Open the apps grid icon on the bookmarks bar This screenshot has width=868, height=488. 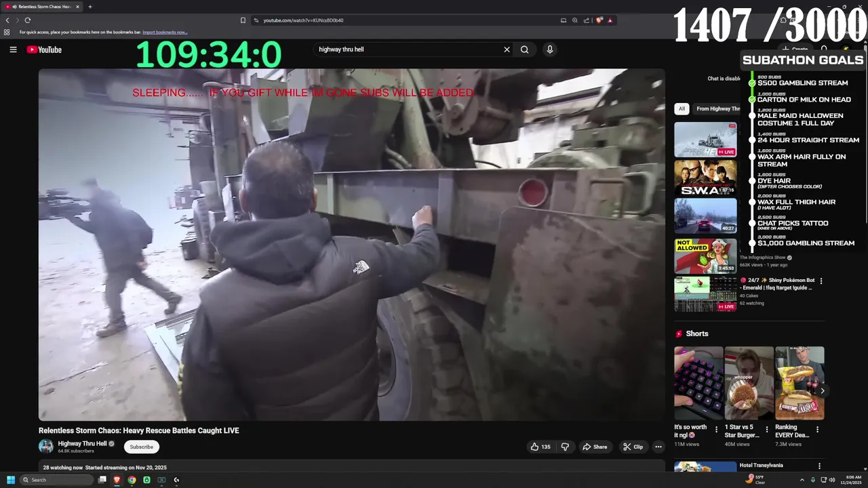[7, 32]
